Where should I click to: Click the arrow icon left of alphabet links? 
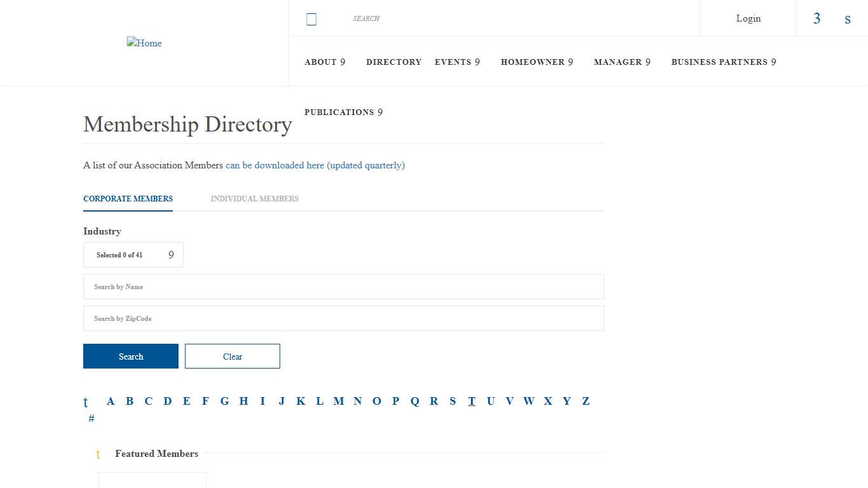pos(85,402)
